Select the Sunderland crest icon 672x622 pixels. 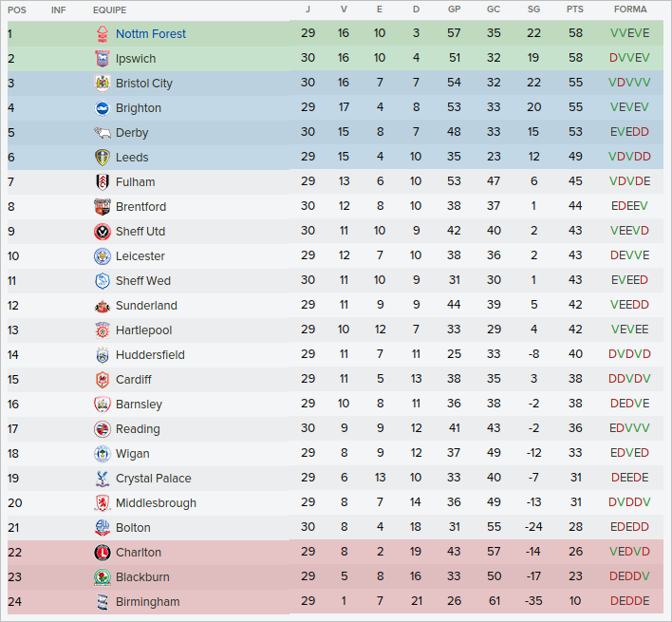pos(102,306)
